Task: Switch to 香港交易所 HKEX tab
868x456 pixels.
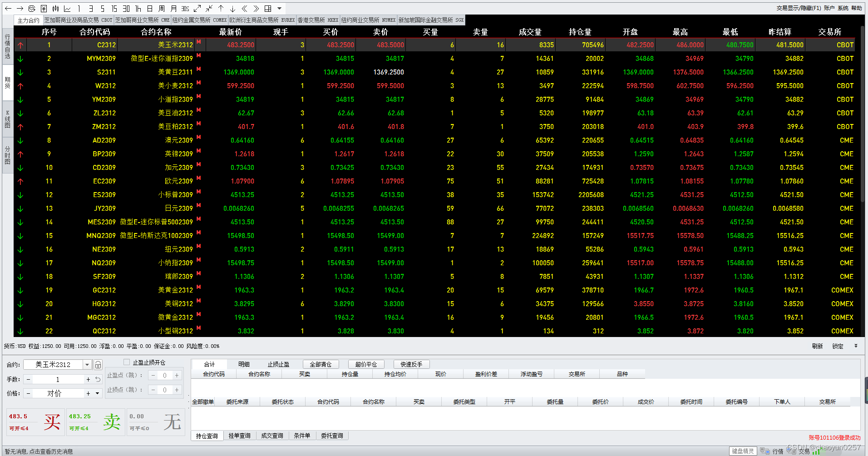Action: pos(318,20)
